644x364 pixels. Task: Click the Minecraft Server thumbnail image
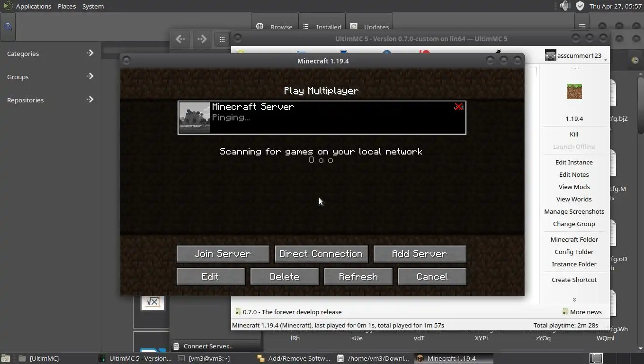click(x=195, y=118)
